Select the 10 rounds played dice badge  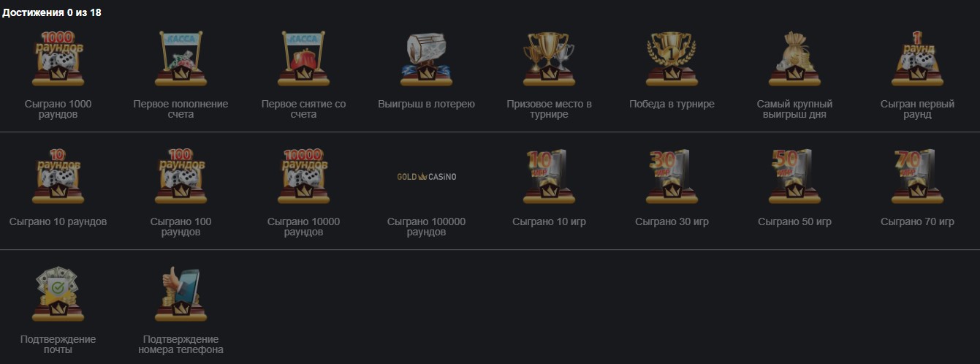coord(58,176)
